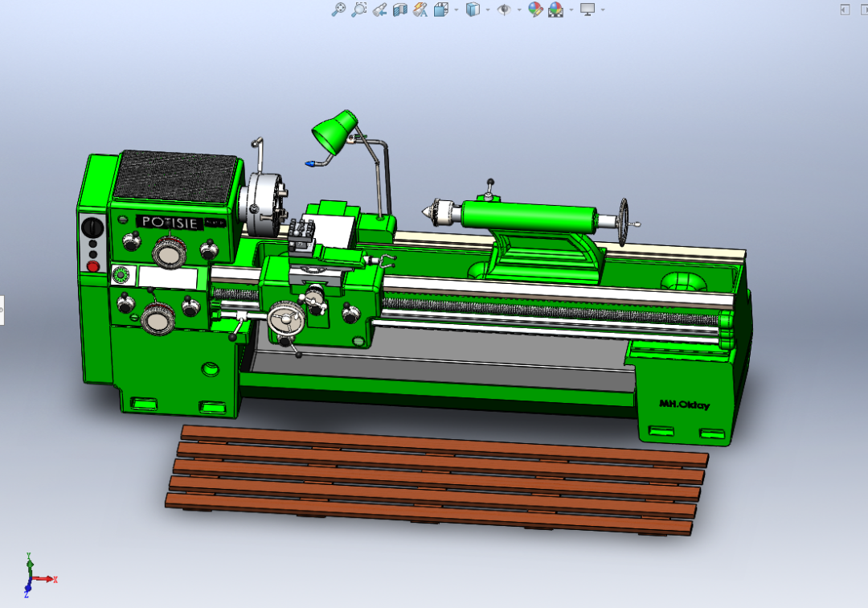Expand the View Orientation dropdown arrow
868x608 pixels.
click(457, 10)
